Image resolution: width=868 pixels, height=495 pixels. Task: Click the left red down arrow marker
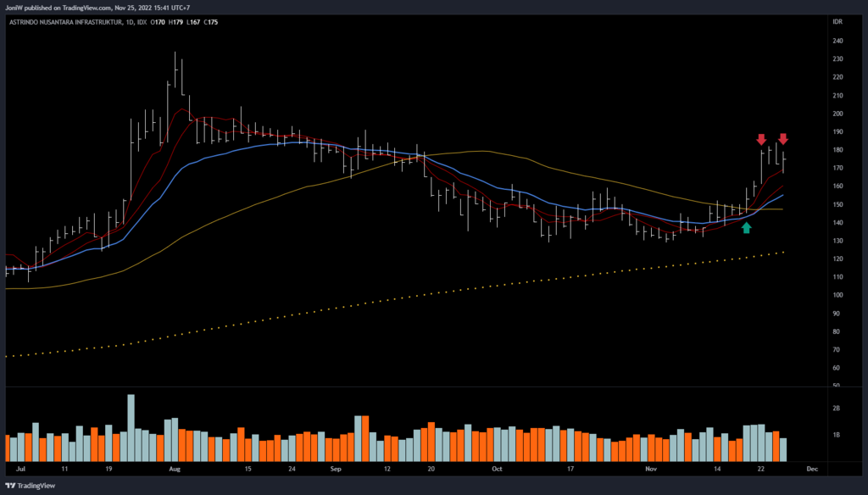click(761, 139)
